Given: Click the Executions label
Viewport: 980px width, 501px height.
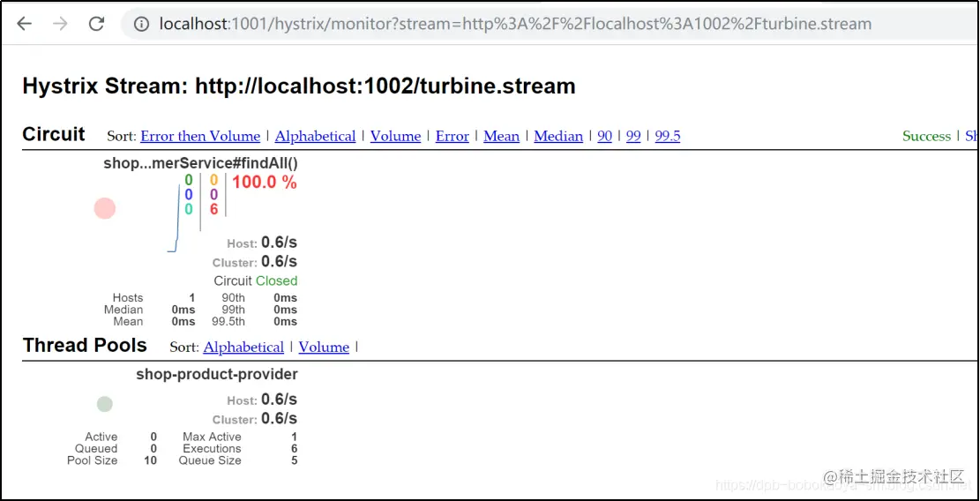Looking at the screenshot, I should click(212, 449).
